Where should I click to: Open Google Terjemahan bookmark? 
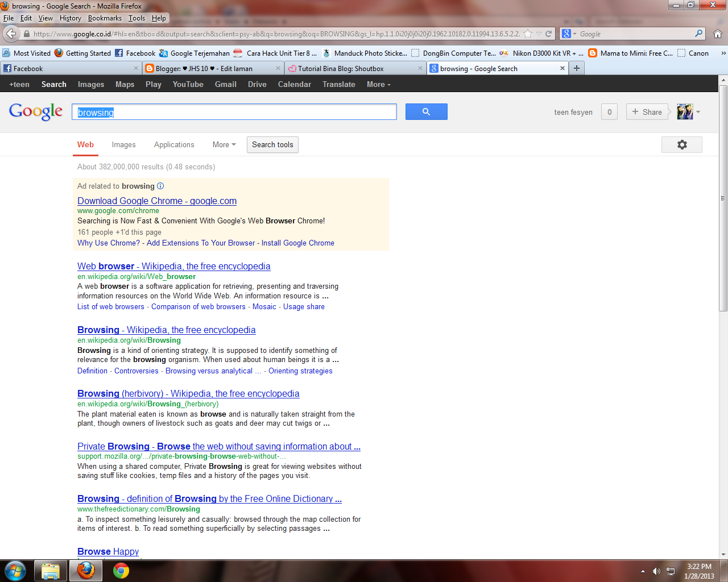(194, 53)
